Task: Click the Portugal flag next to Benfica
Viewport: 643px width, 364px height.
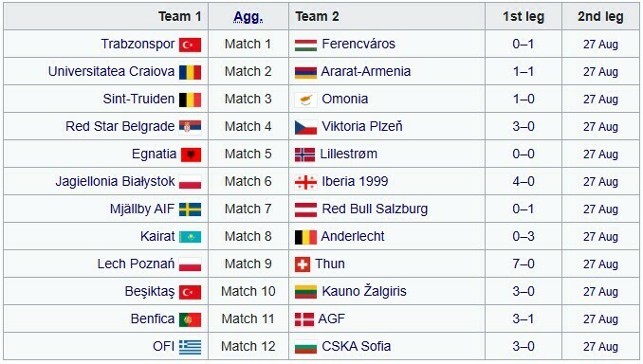Action: pyautogui.click(x=190, y=319)
